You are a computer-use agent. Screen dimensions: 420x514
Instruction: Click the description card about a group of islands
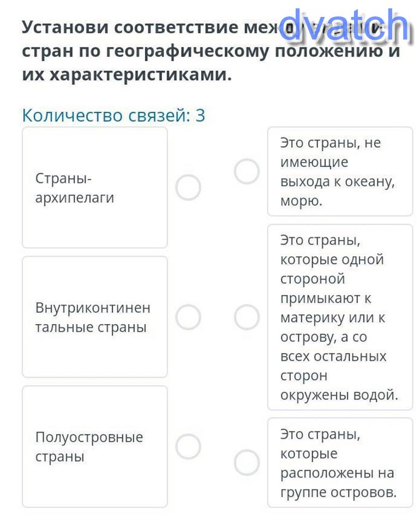click(339, 463)
